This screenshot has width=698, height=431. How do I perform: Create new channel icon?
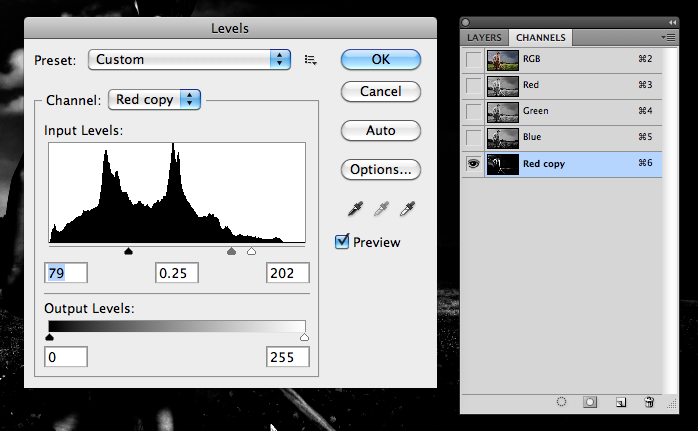(x=621, y=403)
